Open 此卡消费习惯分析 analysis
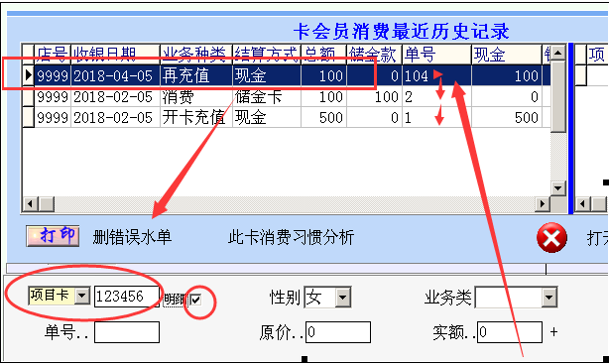 (291, 237)
